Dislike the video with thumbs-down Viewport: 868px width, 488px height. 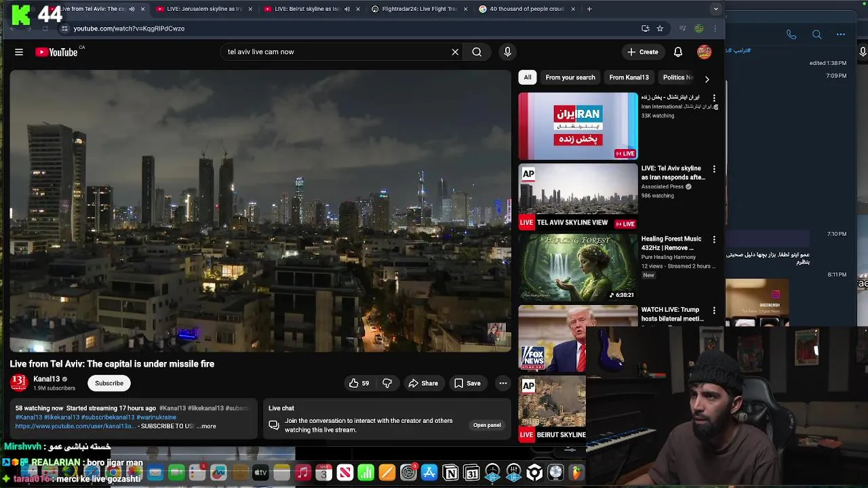tap(387, 383)
